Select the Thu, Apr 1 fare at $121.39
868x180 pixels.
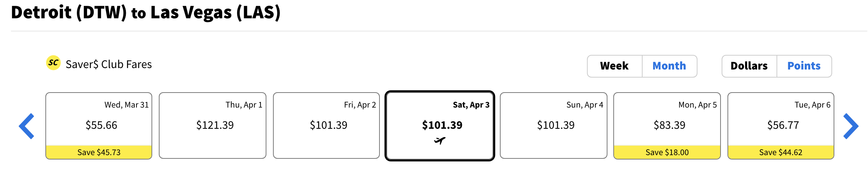pos(213,125)
